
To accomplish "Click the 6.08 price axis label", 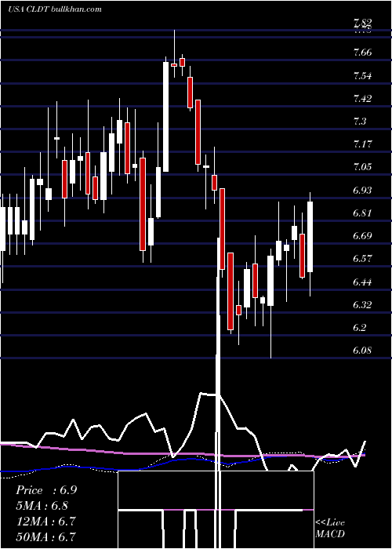I will [362, 350].
